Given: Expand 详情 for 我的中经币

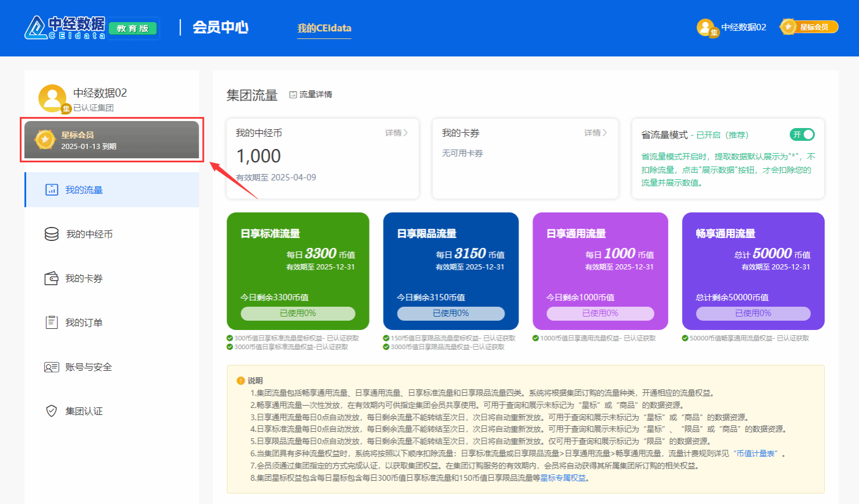Looking at the screenshot, I should (396, 133).
